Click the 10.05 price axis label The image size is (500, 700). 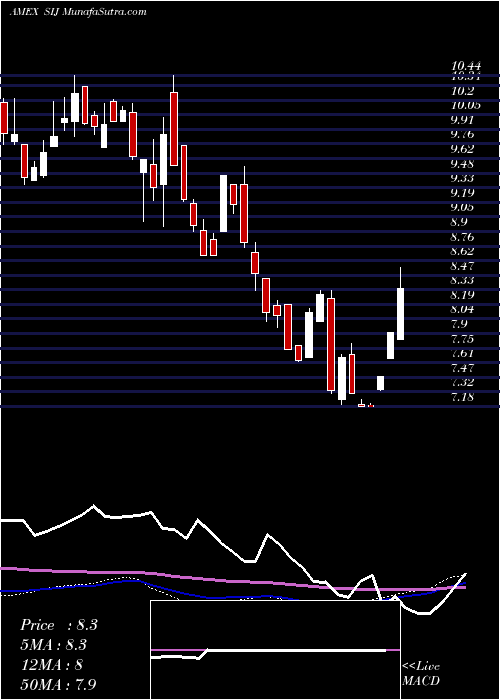(x=466, y=106)
